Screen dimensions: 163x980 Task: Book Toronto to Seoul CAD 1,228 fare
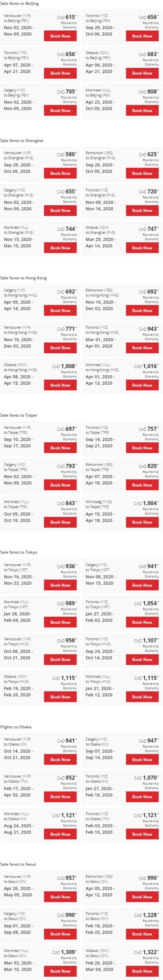coord(142,934)
